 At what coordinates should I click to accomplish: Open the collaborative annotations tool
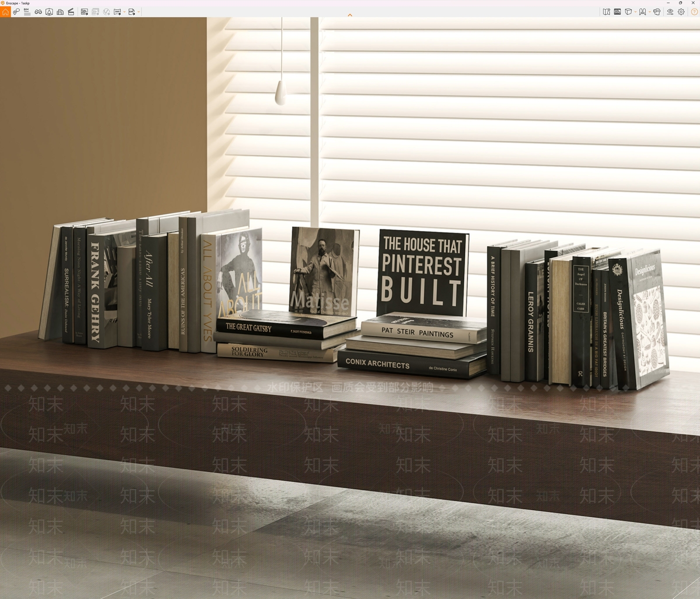(16, 12)
